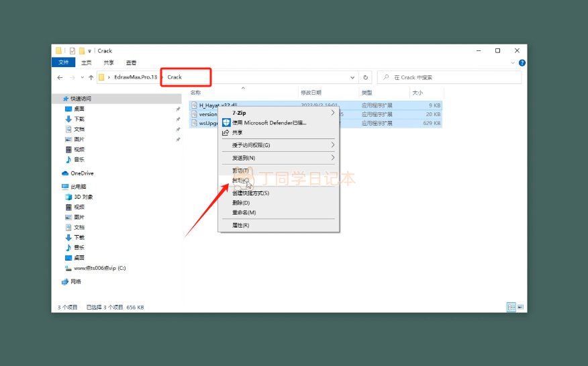Screen dimensions: 588x366
Task: Select 此电脑 in navigation pane
Action: [78, 187]
